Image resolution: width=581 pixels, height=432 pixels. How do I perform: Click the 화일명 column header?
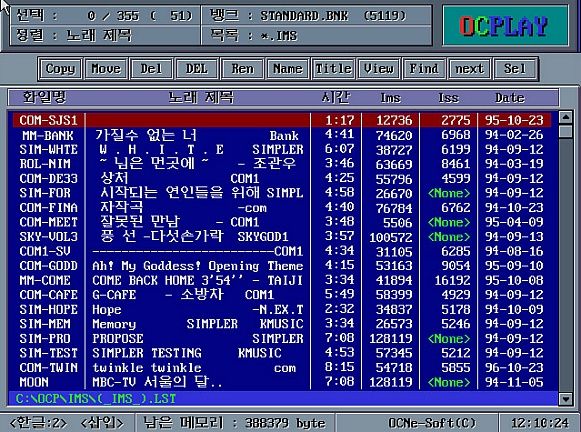point(44,97)
